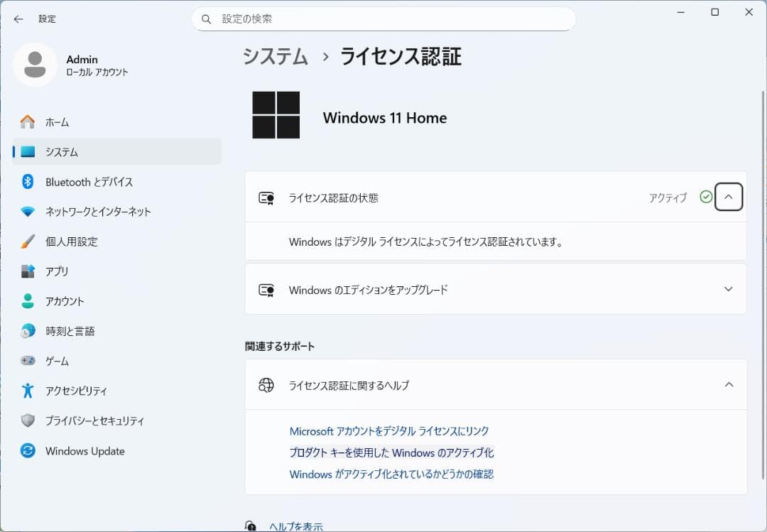Expand Windows のエディションをアップグレード
This screenshot has width=767, height=532.
(x=728, y=289)
